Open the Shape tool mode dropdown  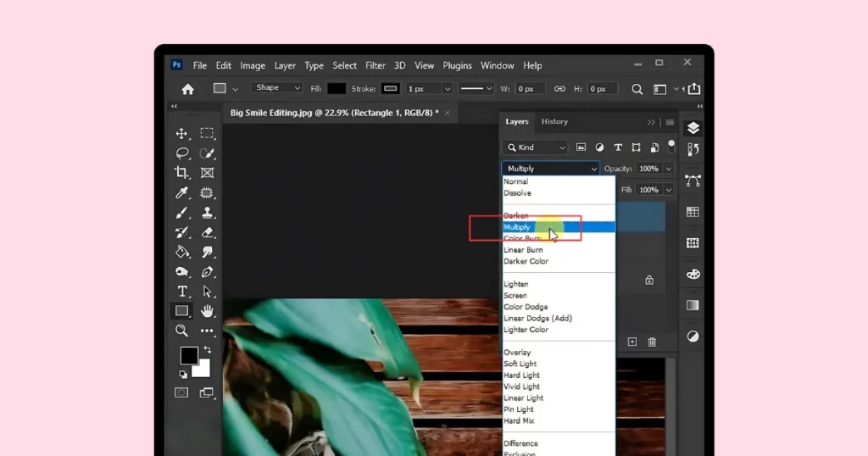click(x=276, y=88)
